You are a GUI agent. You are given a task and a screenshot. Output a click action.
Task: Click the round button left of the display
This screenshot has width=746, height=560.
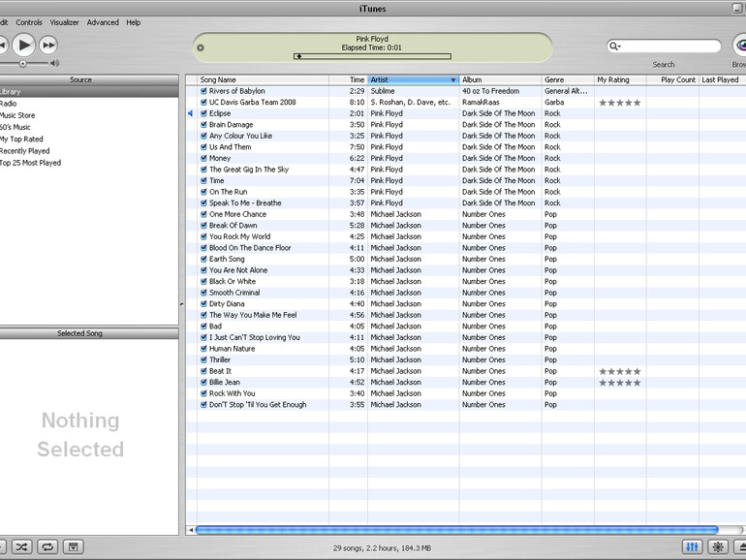point(201,47)
